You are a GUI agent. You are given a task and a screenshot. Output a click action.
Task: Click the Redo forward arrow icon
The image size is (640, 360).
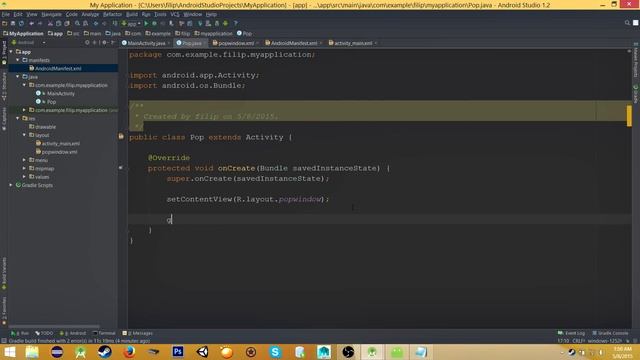(40, 24)
